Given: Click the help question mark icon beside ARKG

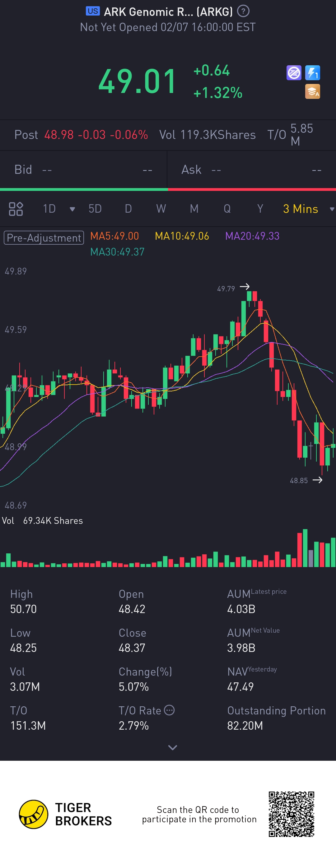Looking at the screenshot, I should click(243, 11).
